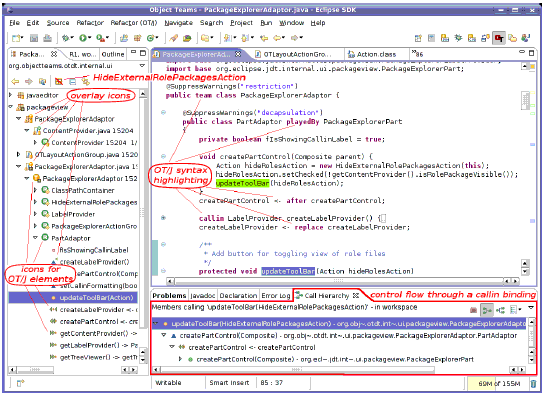Click the Back navigation arrow in main toolbar
Viewport: 545px width, 396px height.
(x=277, y=38)
